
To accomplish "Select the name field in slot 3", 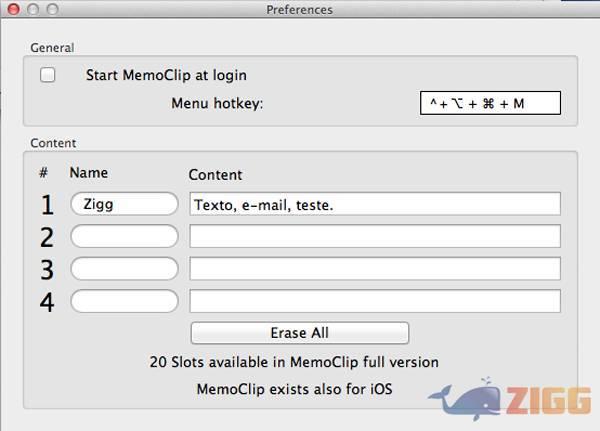I will pyautogui.click(x=124, y=269).
